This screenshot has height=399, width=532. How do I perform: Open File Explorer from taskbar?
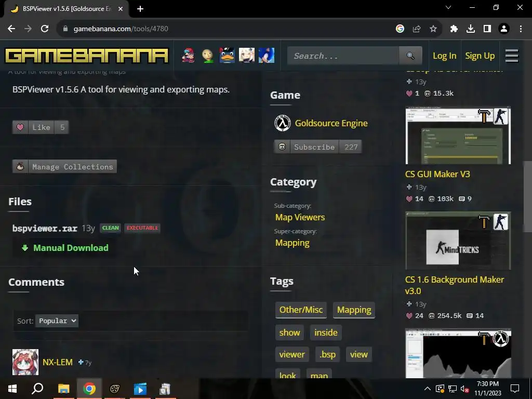coord(63,389)
